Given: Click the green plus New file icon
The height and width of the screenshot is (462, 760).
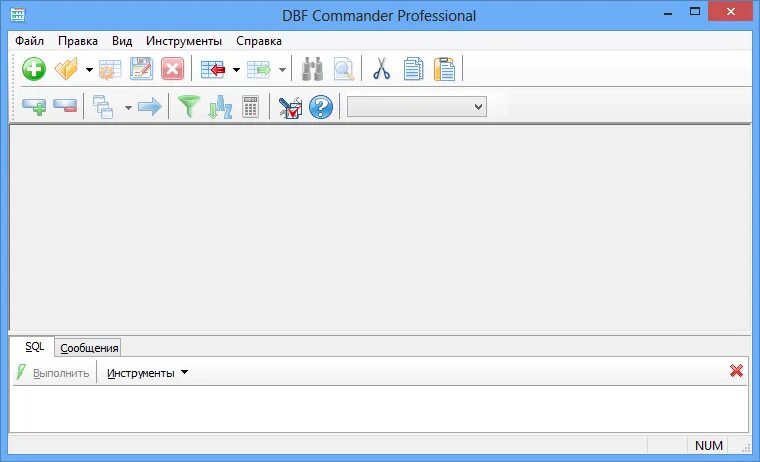Looking at the screenshot, I should [x=34, y=69].
